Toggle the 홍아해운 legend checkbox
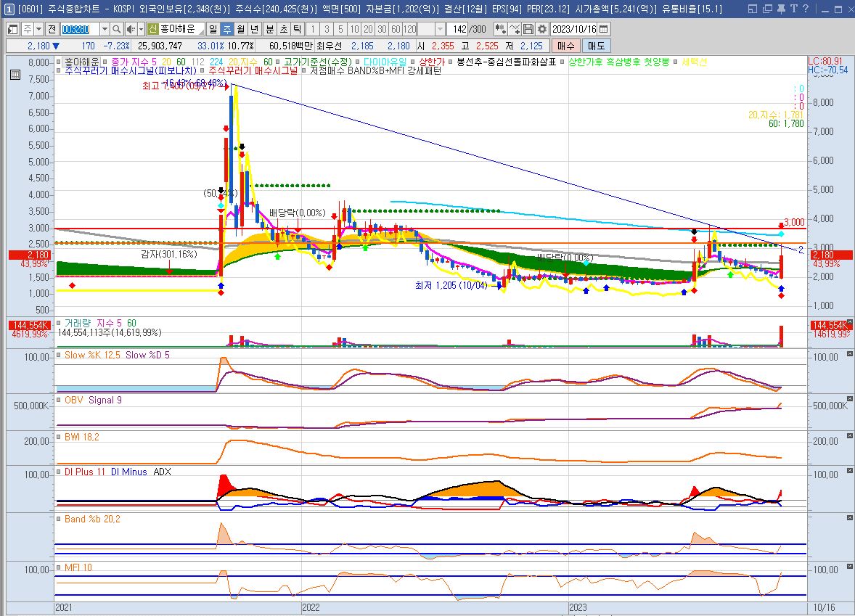855x616 pixels. [x=59, y=62]
